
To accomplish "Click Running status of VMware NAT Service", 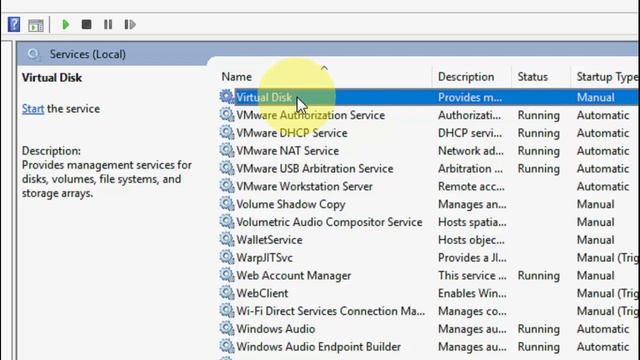I will pyautogui.click(x=538, y=151).
